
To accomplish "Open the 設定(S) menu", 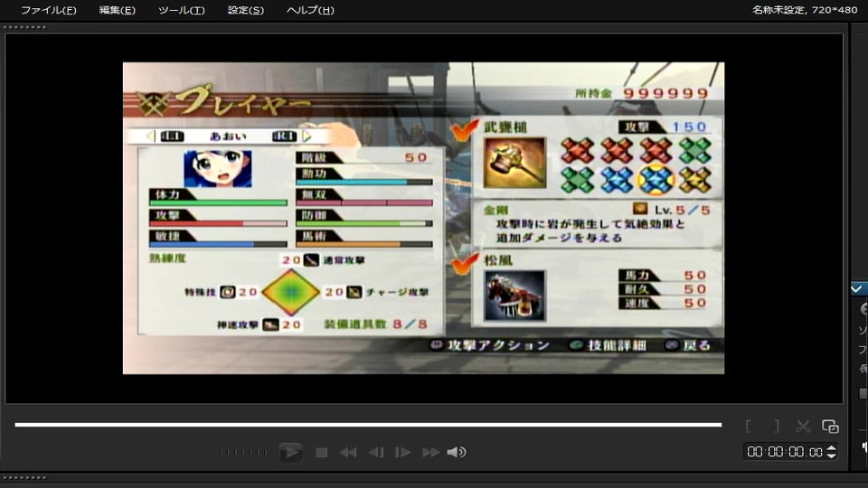I will point(246,10).
